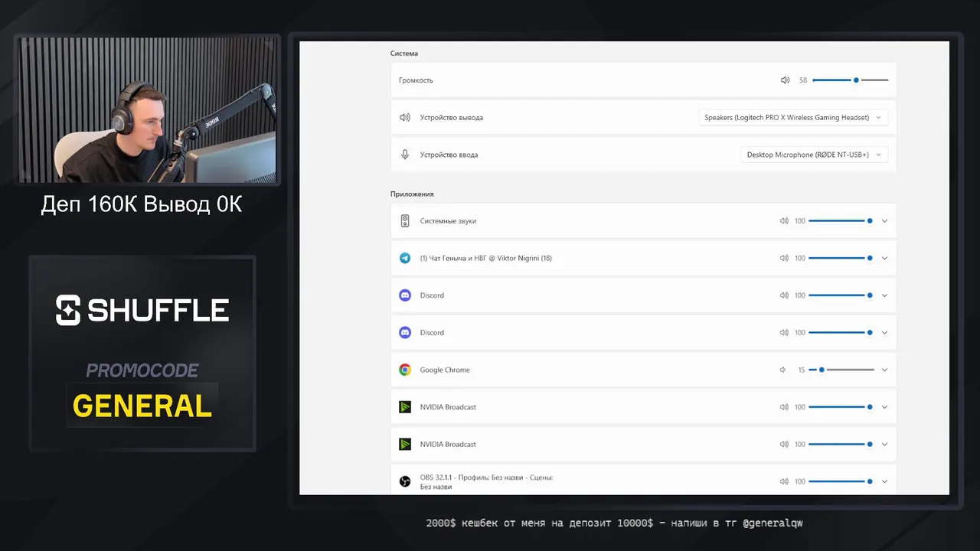This screenshot has height=551, width=980.
Task: Open the Desktop Microphone RØDE input dropdown
Action: coord(815,155)
